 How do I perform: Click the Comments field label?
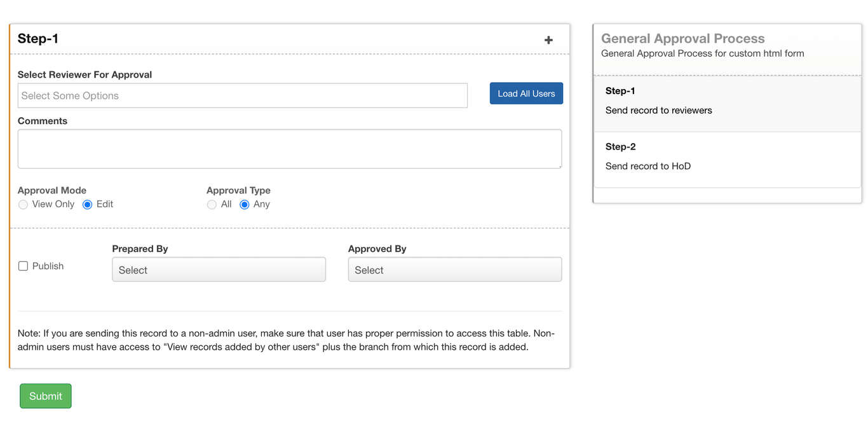click(x=43, y=121)
